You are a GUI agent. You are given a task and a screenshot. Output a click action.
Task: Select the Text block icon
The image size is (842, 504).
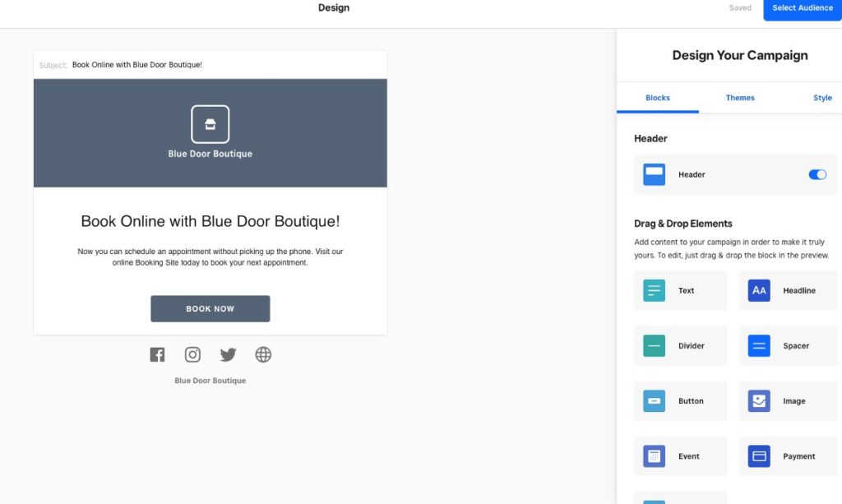(x=654, y=290)
